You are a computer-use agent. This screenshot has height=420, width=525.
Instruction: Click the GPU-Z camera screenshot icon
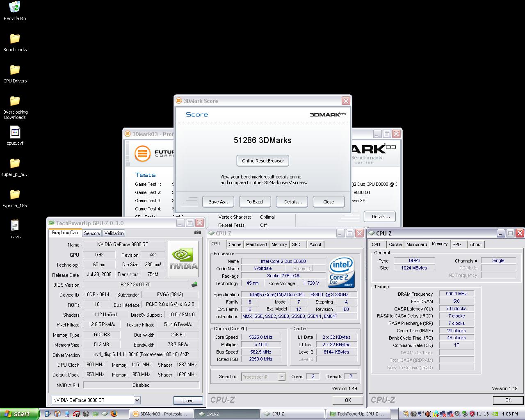198,233
